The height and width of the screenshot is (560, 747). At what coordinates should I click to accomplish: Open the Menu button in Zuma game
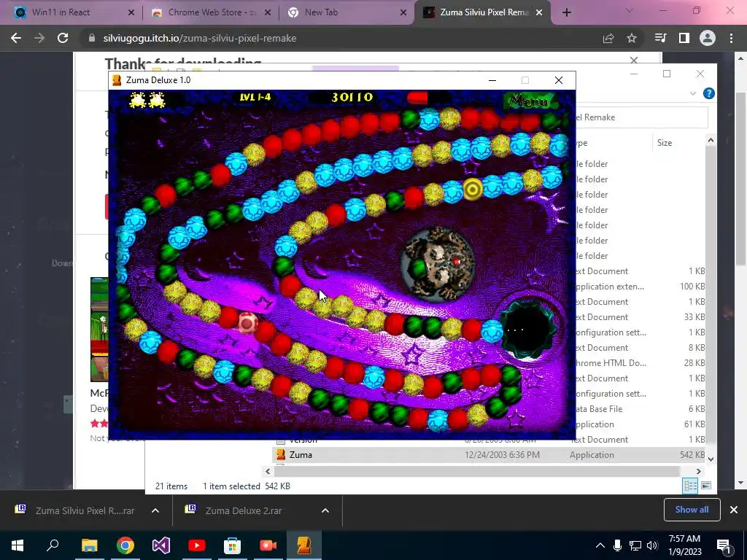tap(528, 101)
